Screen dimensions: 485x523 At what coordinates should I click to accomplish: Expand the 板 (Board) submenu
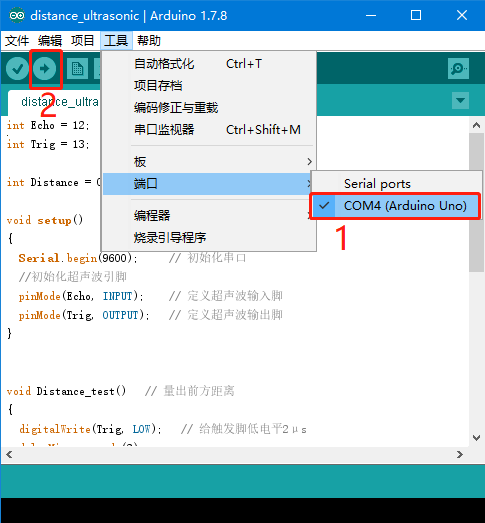(x=209, y=162)
